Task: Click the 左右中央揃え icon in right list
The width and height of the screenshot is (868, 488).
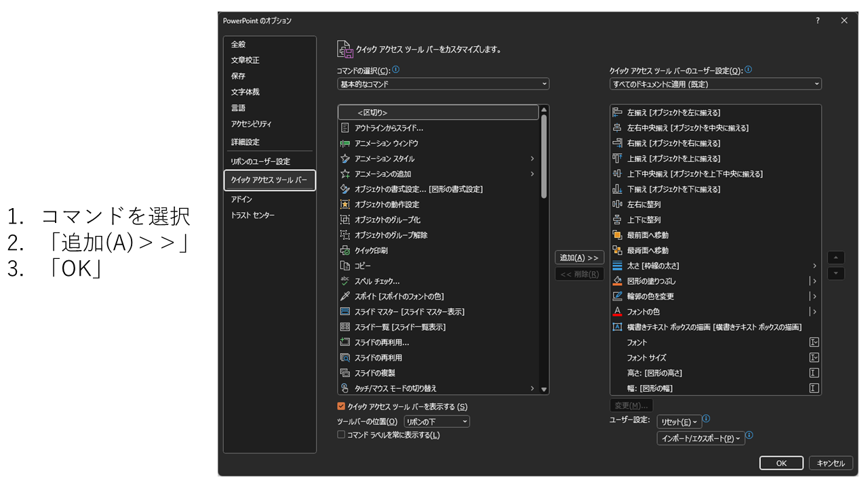Action: pyautogui.click(x=617, y=127)
